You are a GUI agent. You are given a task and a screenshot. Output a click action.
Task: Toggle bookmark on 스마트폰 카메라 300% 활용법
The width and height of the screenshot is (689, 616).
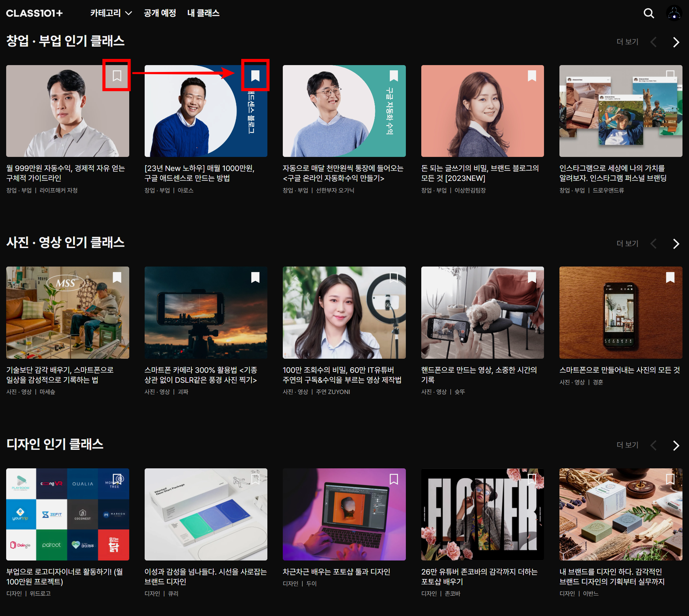click(255, 277)
